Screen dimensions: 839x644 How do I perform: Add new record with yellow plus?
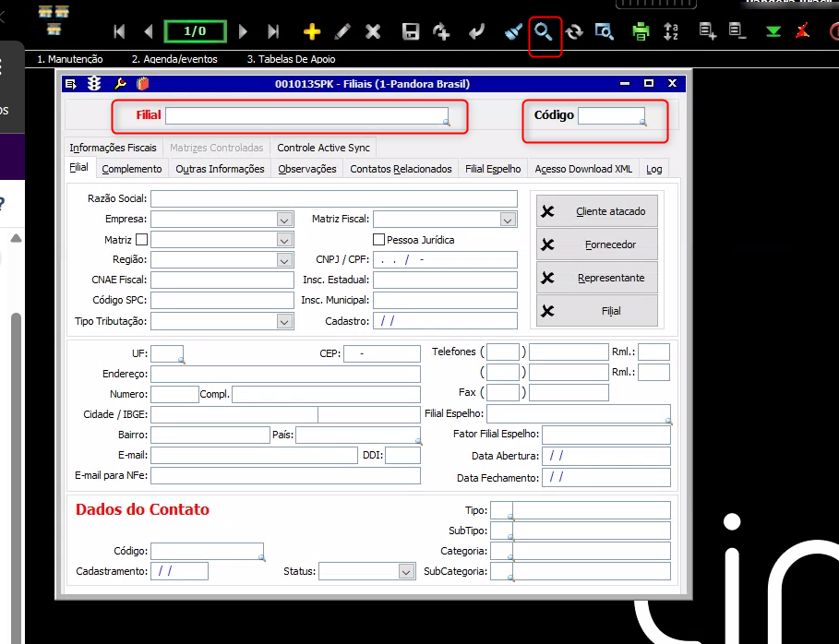coord(311,31)
